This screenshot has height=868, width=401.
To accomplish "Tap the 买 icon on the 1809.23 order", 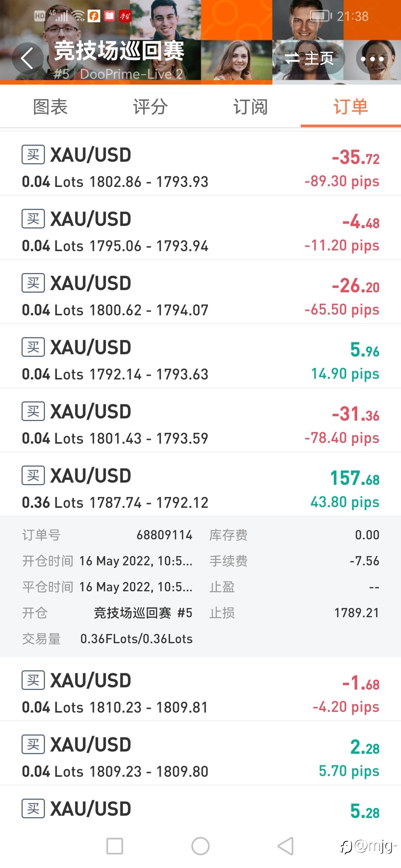I will (33, 744).
